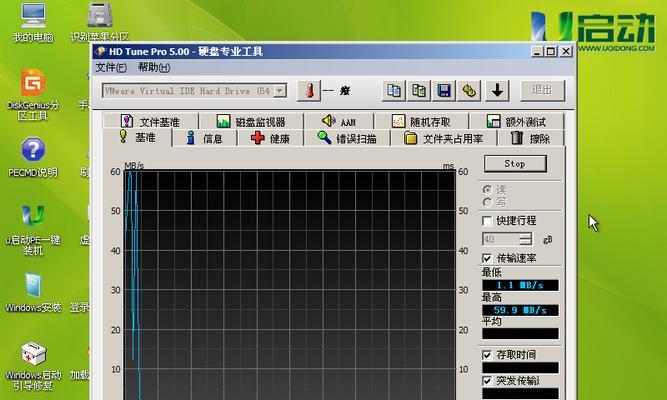
Task: Click the down arrow minimize-to-tray icon
Action: 497,91
